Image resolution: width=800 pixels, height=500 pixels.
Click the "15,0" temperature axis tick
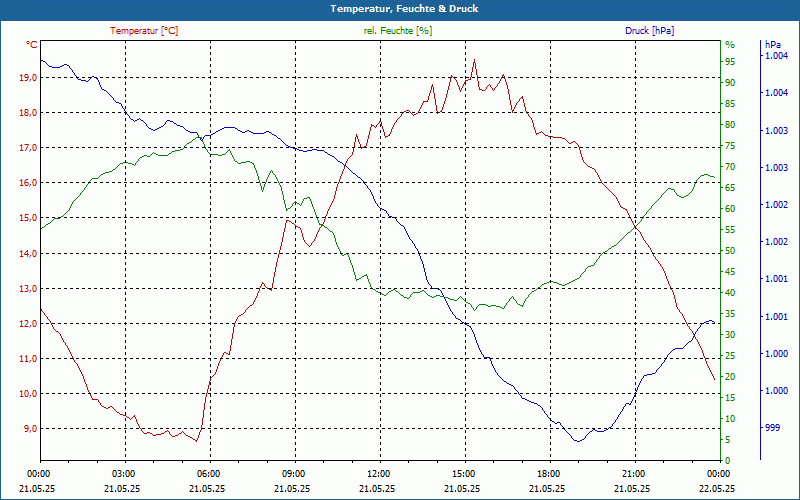(x=29, y=218)
